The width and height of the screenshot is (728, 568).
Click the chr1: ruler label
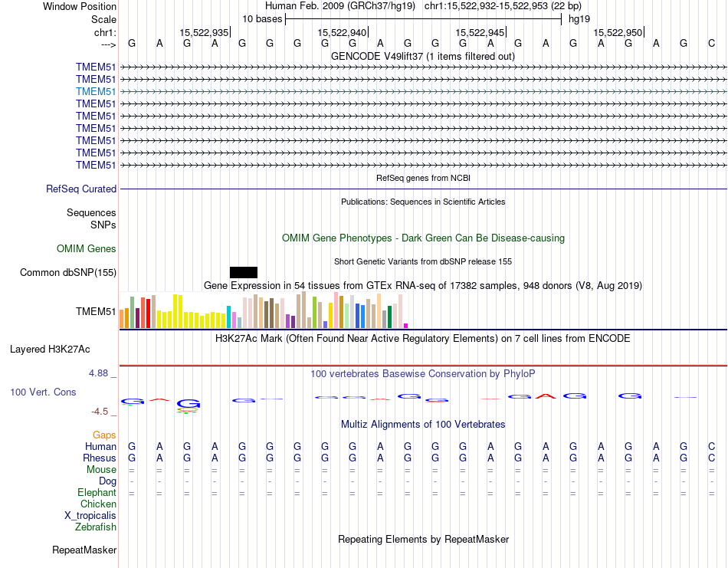(x=105, y=32)
